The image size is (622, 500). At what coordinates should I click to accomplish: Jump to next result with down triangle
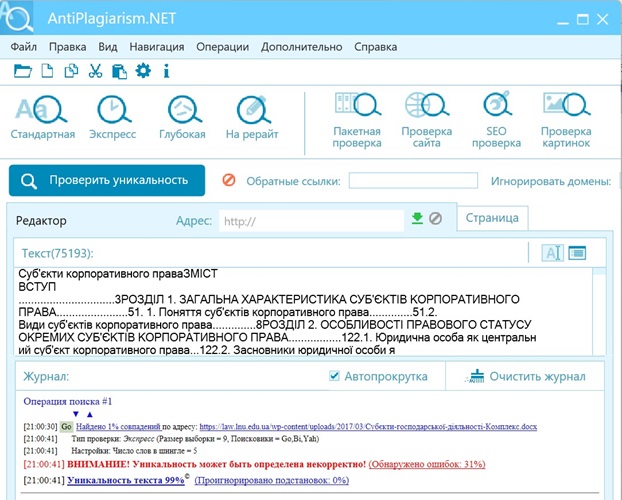coord(76,414)
